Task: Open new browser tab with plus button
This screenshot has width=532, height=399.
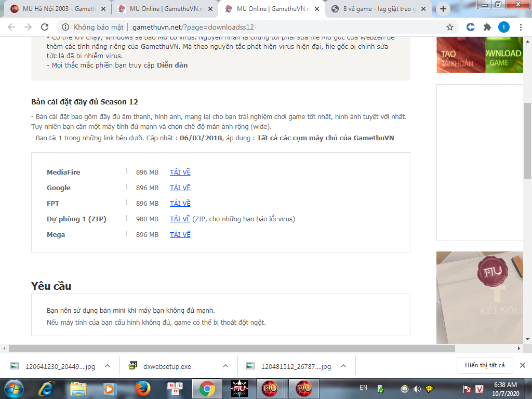Action: pyautogui.click(x=443, y=9)
